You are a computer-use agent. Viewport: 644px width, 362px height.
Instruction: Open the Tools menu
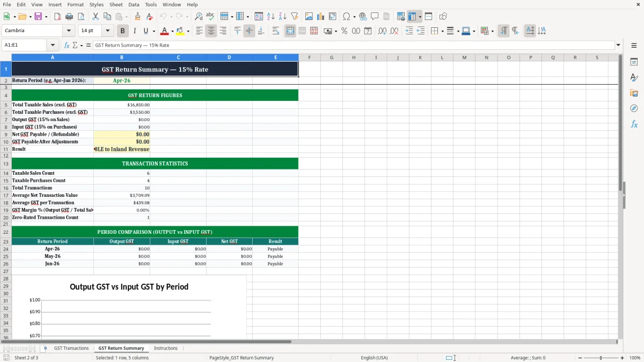coord(151,4)
